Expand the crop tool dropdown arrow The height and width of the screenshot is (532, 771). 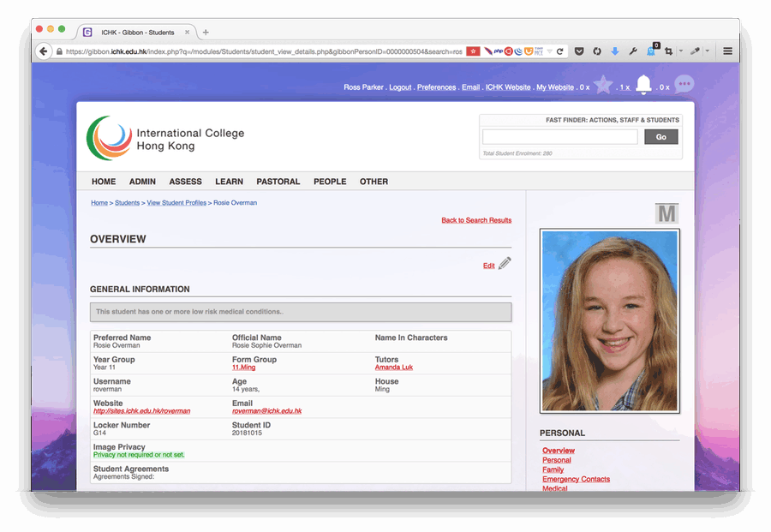pyautogui.click(x=681, y=51)
